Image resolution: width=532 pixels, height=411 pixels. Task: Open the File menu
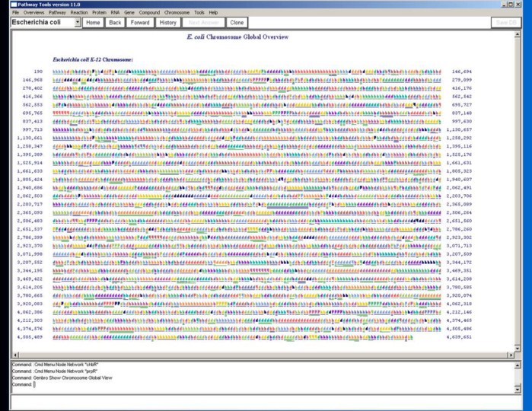coord(15,13)
